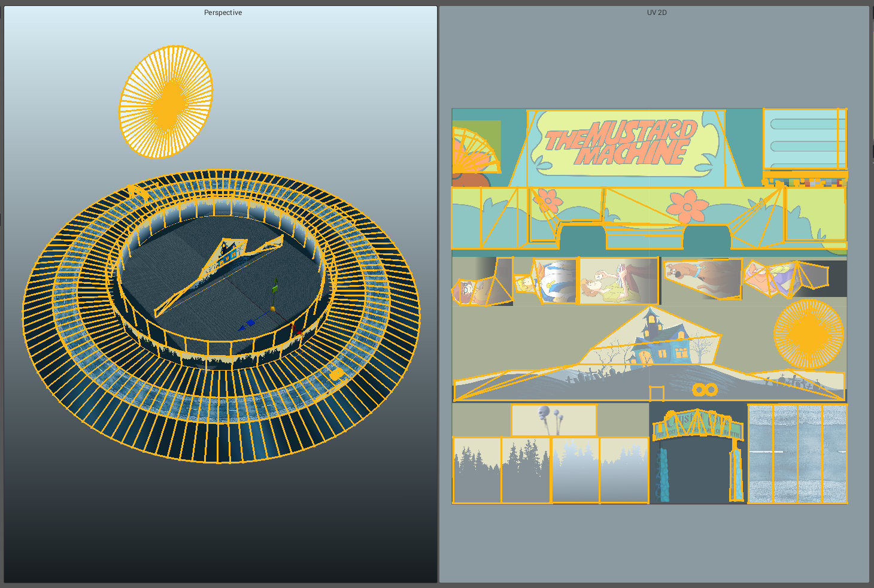Select the double-ring UV island below the house
Image resolution: width=874 pixels, height=588 pixels.
tap(705, 390)
